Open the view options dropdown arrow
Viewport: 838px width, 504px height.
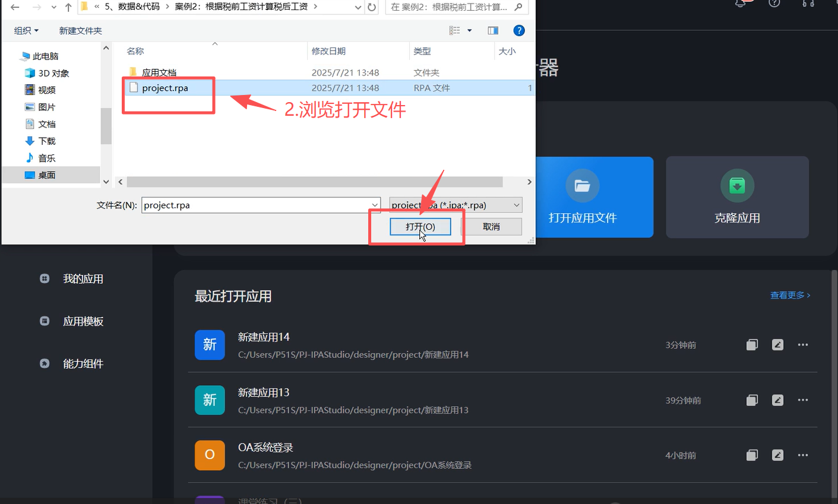470,30
